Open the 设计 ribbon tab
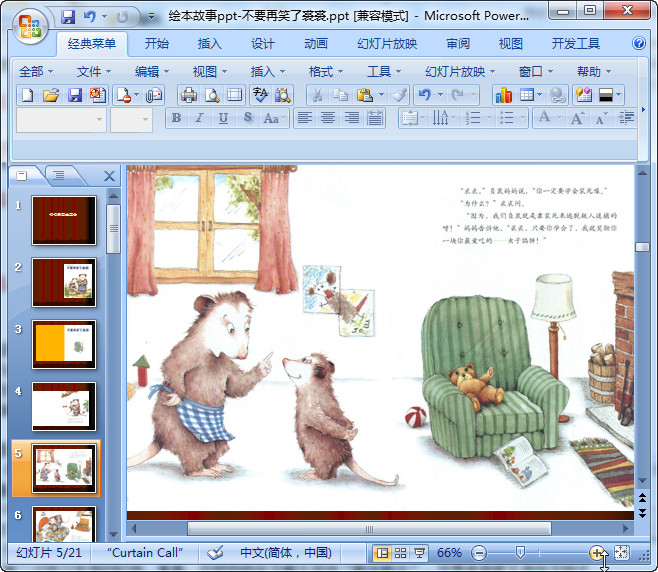 point(263,43)
